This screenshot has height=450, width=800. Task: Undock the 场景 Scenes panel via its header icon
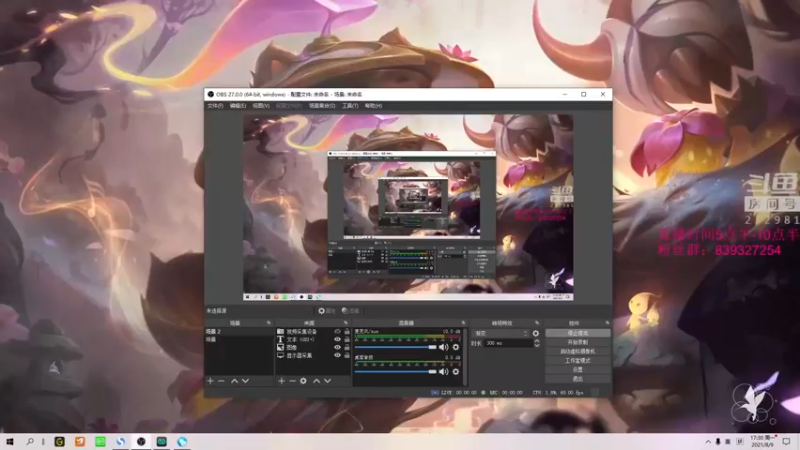coord(269,323)
